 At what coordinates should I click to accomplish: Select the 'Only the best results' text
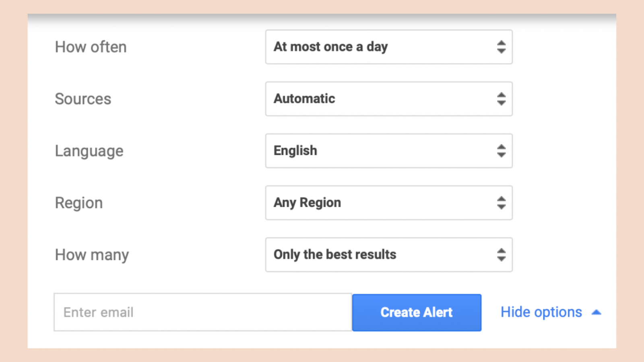pos(335,255)
